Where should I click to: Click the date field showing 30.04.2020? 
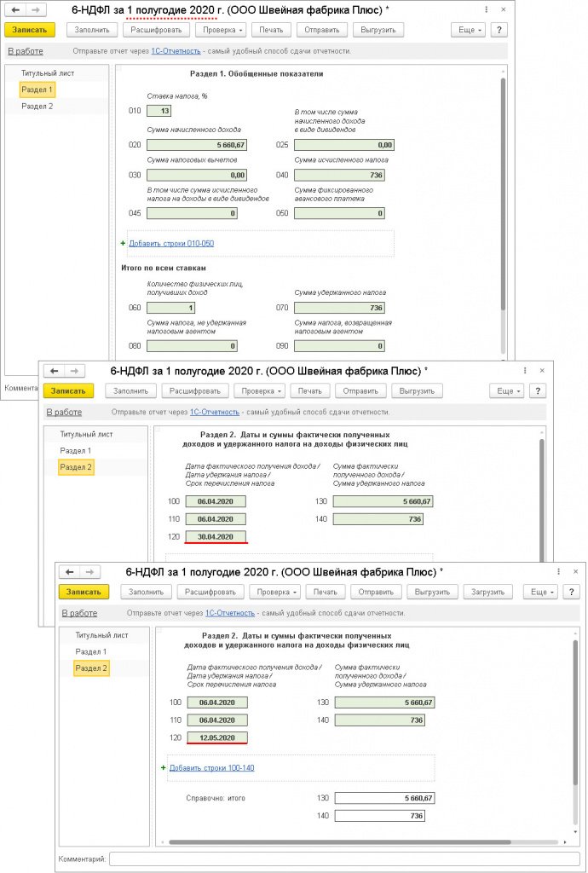(x=216, y=536)
